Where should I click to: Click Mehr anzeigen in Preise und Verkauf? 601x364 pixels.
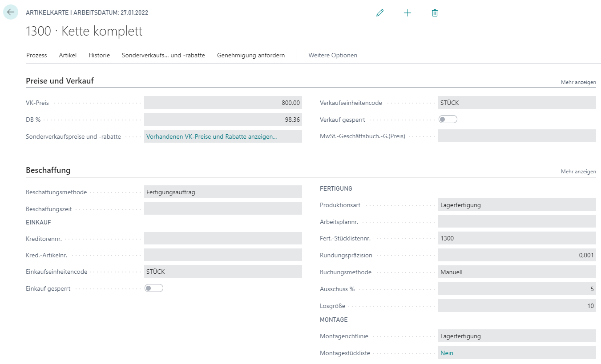coord(578,82)
